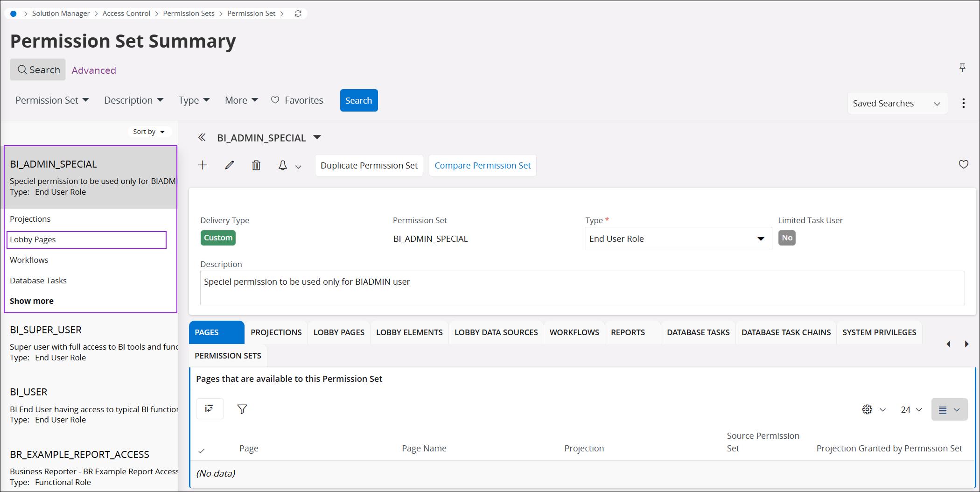Pin the search panel with pin icon
The width and height of the screenshot is (980, 492).
click(962, 68)
